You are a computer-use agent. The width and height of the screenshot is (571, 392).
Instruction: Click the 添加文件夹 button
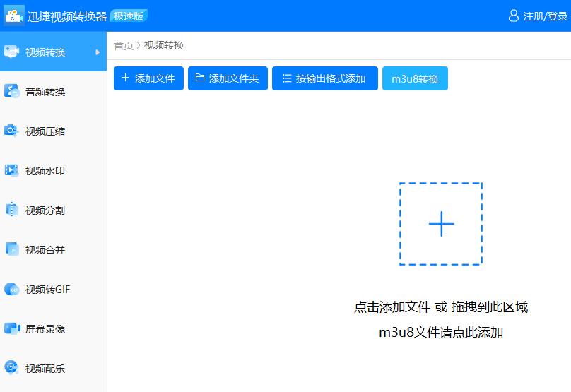click(228, 78)
